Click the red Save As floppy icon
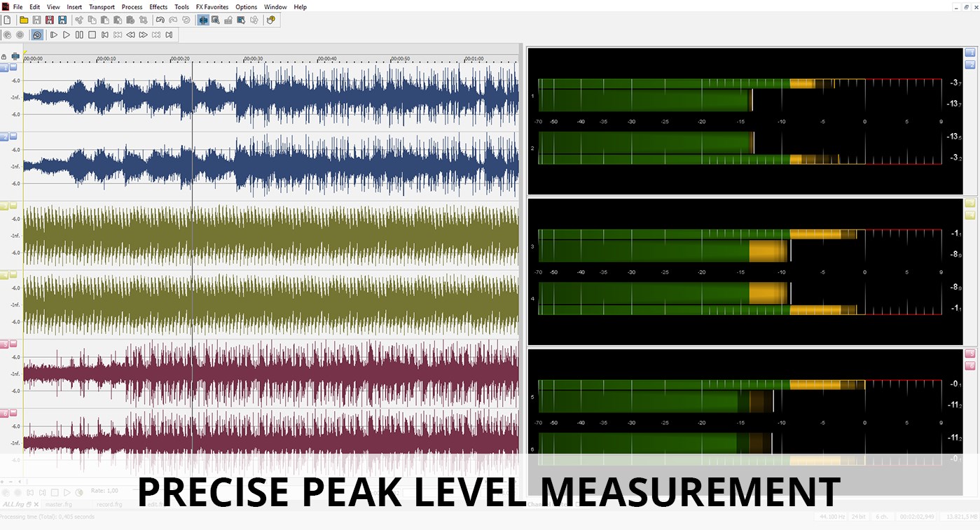Image resolution: width=980 pixels, height=530 pixels. click(50, 20)
